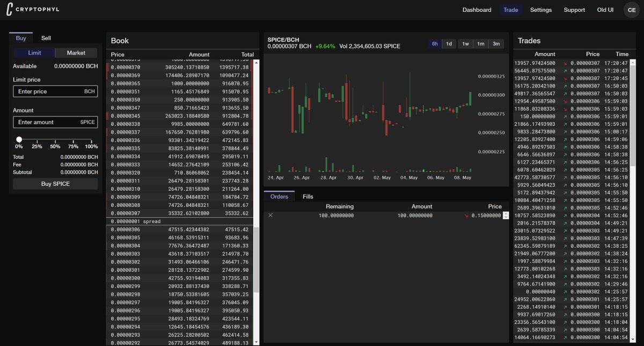Select the 1w chart interval
This screenshot has height=346, width=644.
tap(465, 44)
